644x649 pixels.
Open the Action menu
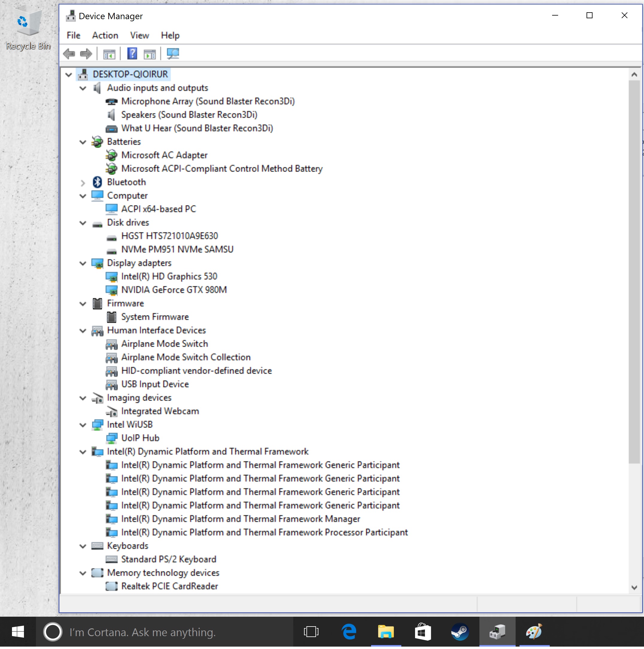pos(105,35)
